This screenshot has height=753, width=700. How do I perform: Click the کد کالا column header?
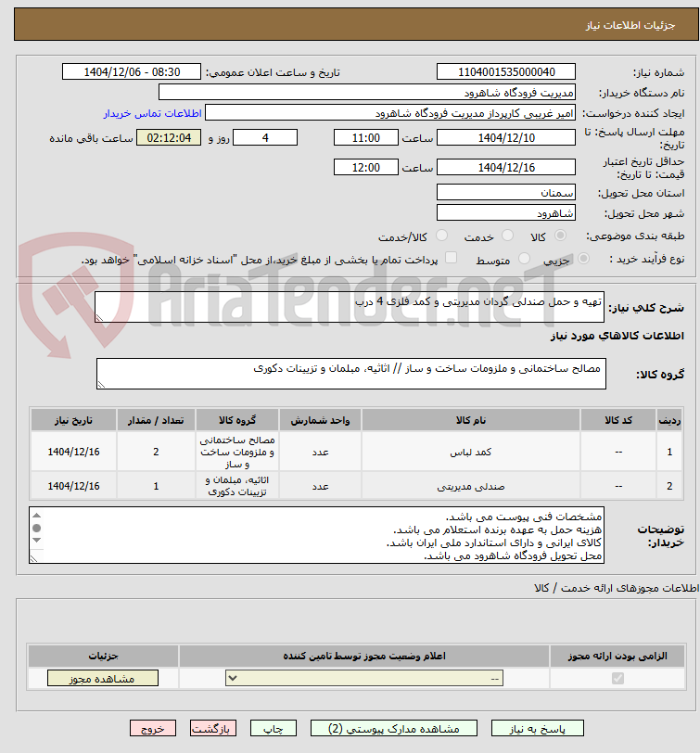[x=618, y=420]
